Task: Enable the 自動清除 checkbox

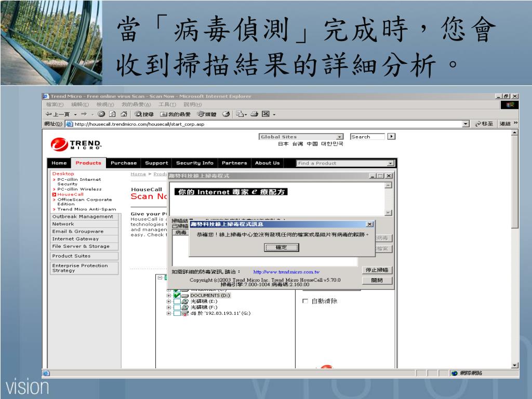Action: pos(305,301)
